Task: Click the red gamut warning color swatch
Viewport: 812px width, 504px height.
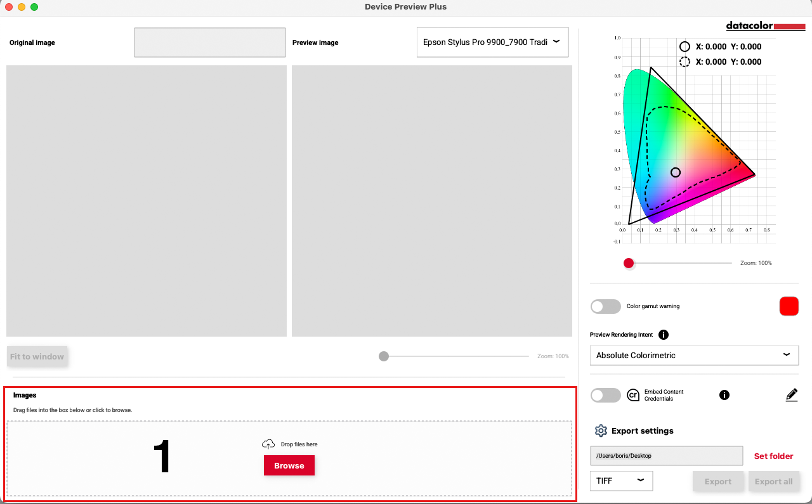Action: 789,306
